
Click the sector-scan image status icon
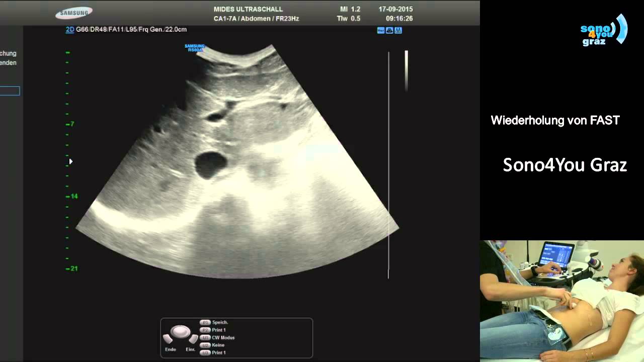coord(389,30)
